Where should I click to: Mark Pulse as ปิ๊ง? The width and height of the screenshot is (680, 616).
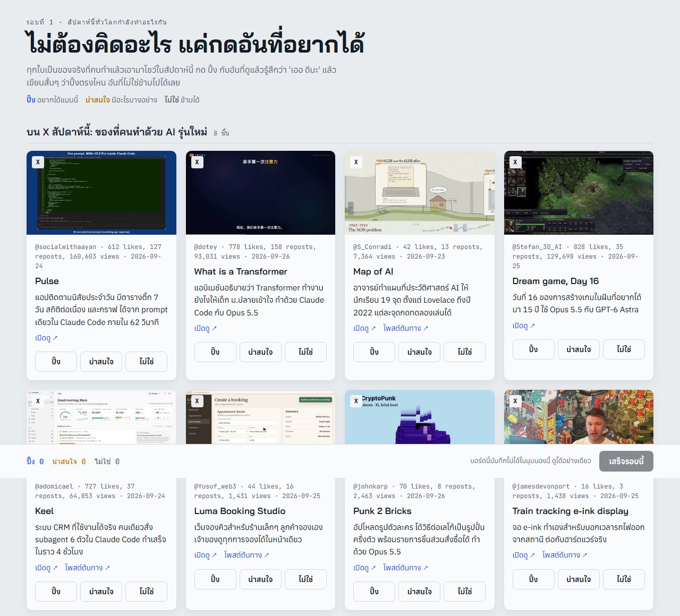coord(56,362)
